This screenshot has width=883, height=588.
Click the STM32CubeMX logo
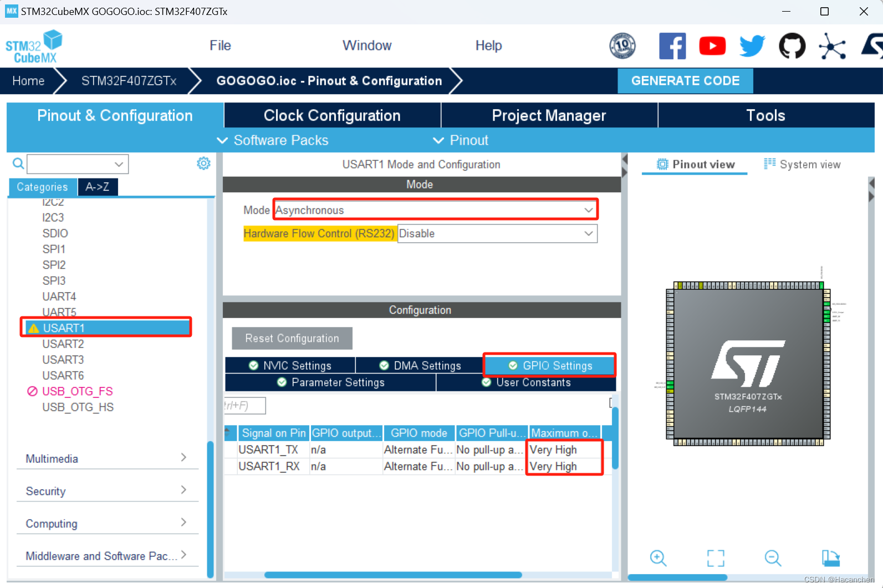(34, 47)
